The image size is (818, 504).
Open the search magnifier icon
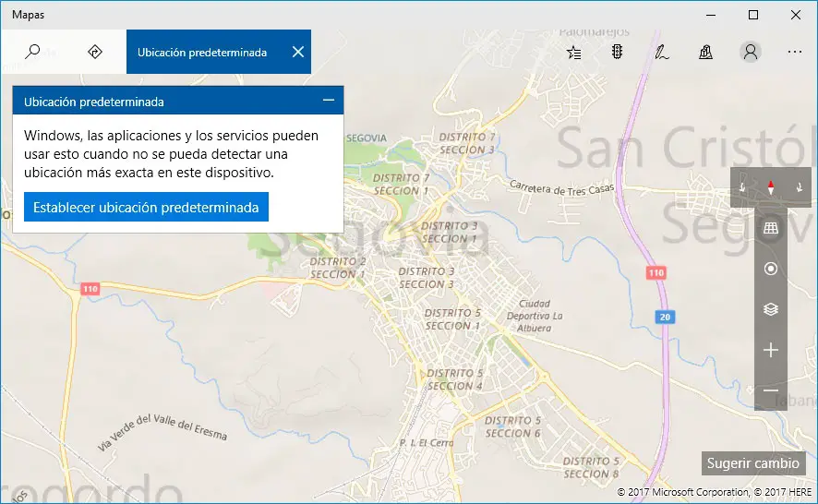pyautogui.click(x=32, y=52)
